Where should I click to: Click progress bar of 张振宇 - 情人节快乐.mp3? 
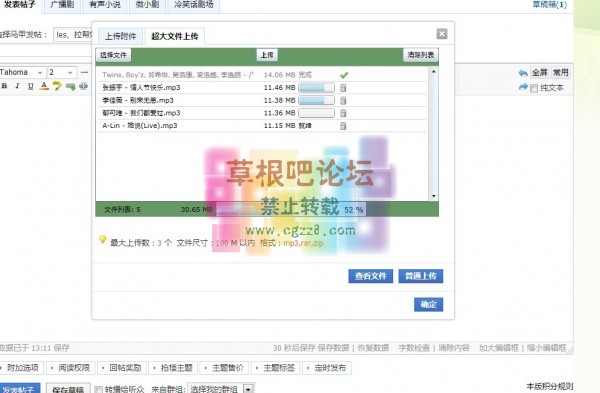[316, 88]
